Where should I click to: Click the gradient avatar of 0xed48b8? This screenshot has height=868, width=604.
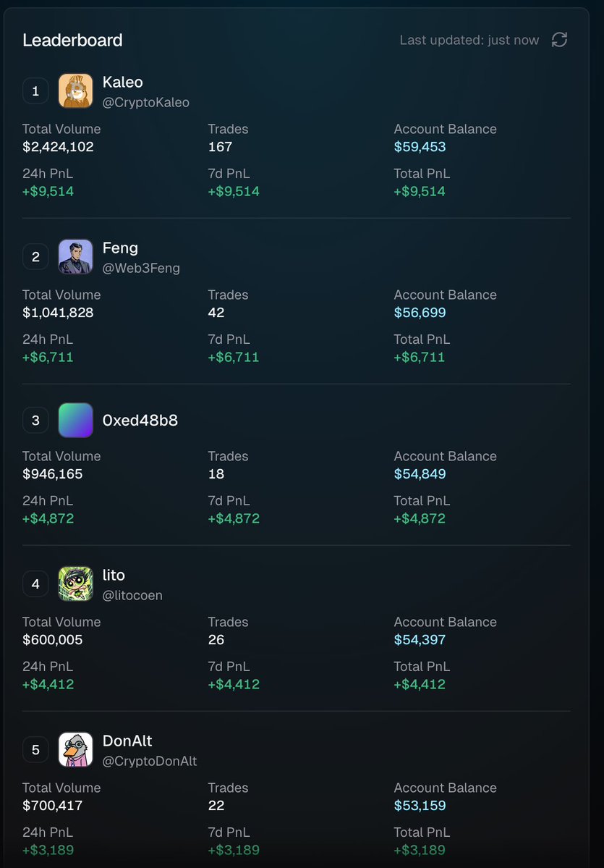coord(75,420)
